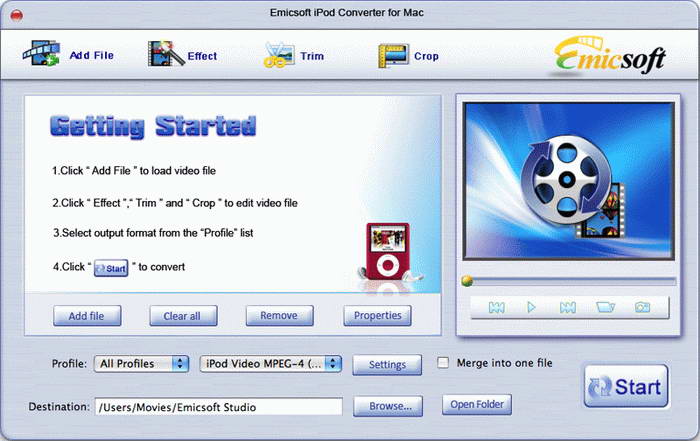This screenshot has width=700, height=441.
Task: Click the Open Folder button
Action: coord(477,404)
